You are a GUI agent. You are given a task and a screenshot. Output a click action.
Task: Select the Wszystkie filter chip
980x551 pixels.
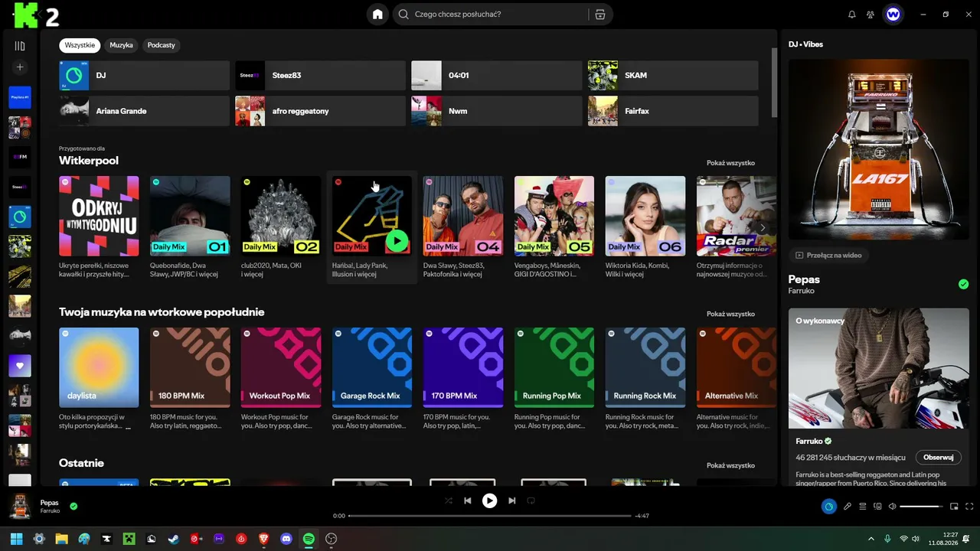pyautogui.click(x=80, y=45)
